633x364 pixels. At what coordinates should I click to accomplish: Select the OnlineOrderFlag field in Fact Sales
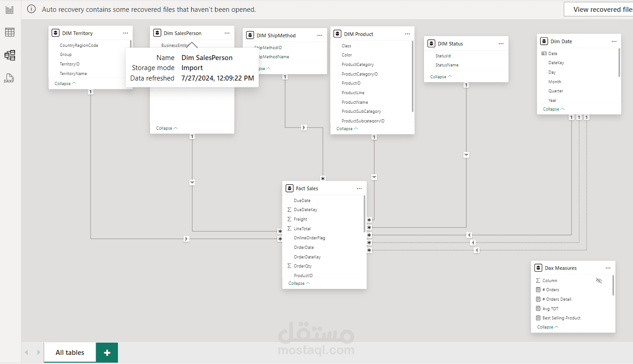(309, 238)
